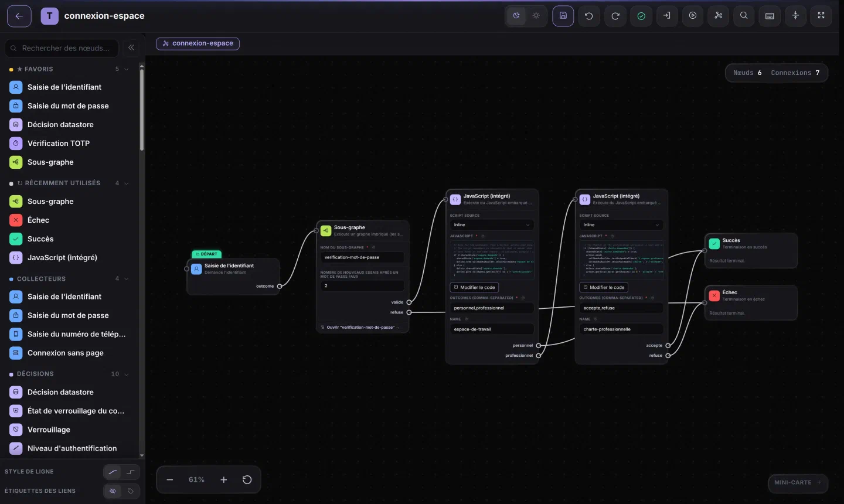Click the 61% zoom percentage
Screen dimensions: 844x504
[x=196, y=479]
